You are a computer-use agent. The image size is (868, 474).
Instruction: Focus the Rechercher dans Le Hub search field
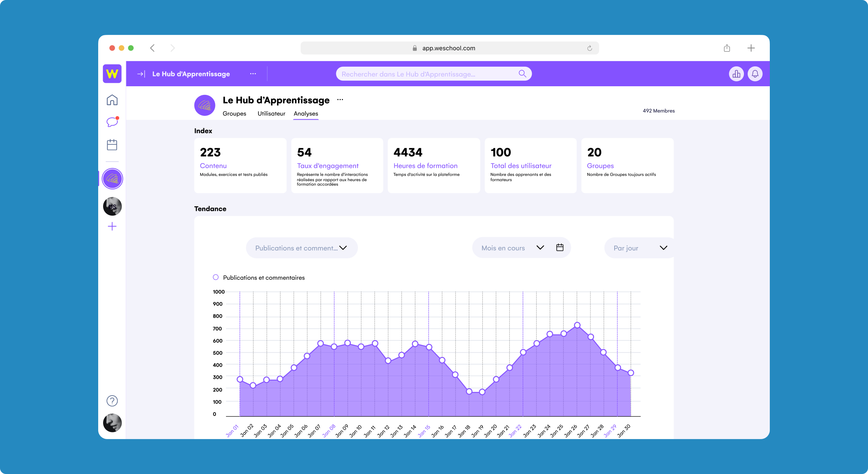[x=434, y=74]
